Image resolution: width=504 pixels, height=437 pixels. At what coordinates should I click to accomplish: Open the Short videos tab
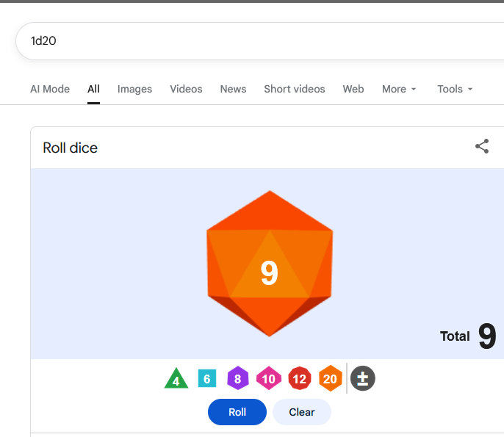click(295, 89)
